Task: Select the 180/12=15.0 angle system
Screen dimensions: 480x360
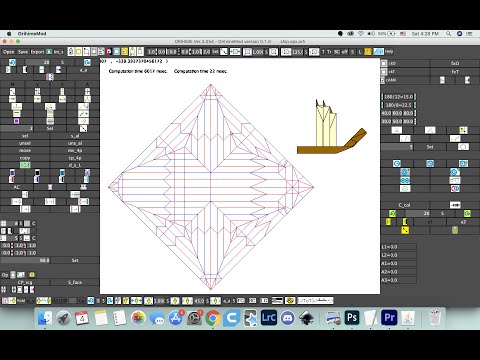Action: point(399,97)
